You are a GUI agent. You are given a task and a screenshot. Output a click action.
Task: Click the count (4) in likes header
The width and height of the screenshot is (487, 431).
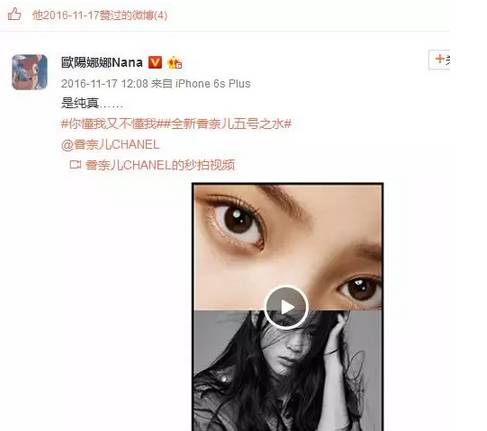tap(161, 15)
